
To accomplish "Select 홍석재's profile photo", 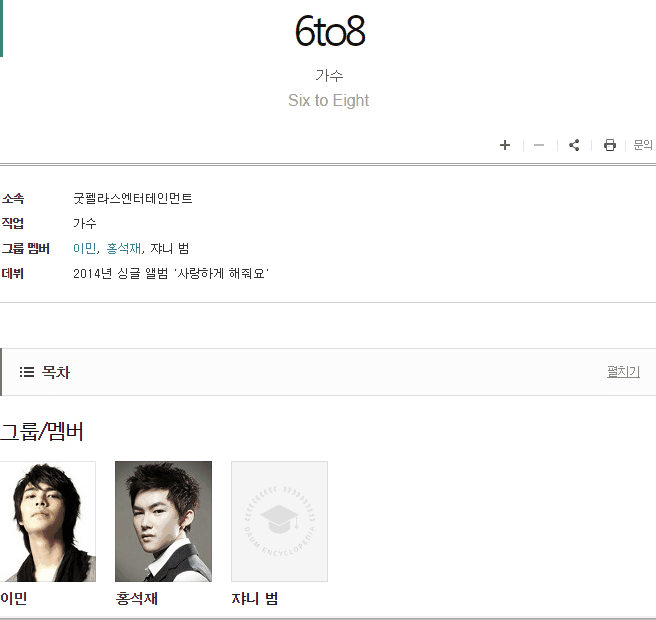I will pyautogui.click(x=163, y=521).
